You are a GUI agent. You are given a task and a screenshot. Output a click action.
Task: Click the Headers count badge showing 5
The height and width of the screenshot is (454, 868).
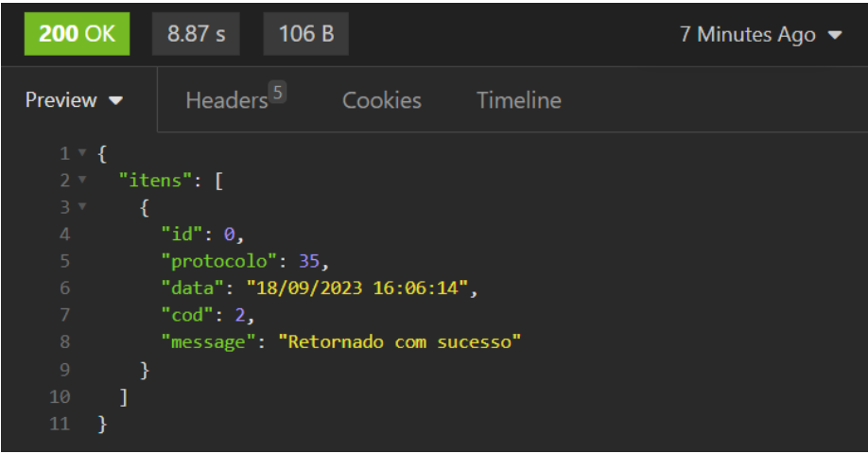[277, 92]
